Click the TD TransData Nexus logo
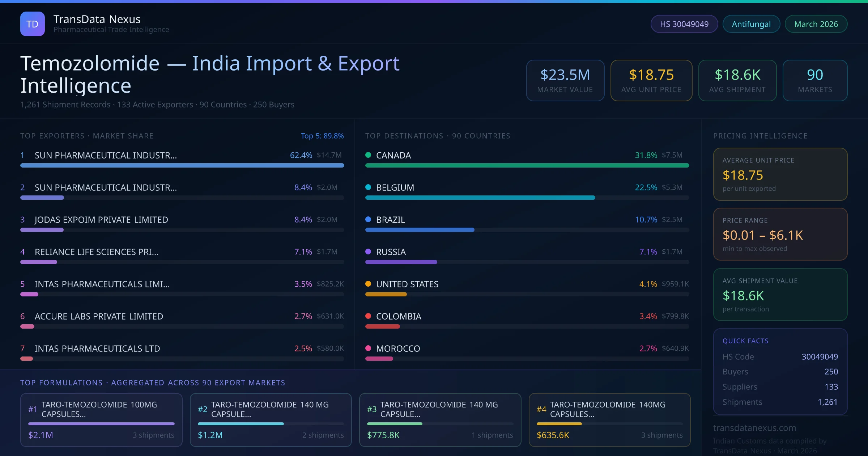The width and height of the screenshot is (868, 456). point(32,24)
